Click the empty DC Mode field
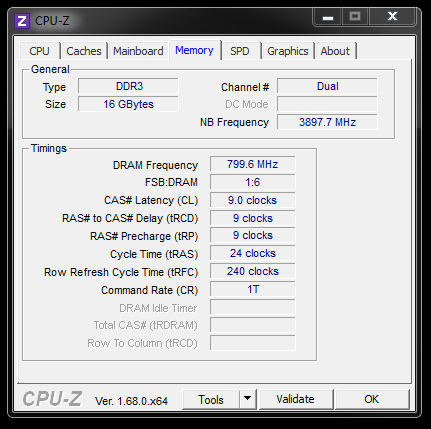 pos(327,104)
